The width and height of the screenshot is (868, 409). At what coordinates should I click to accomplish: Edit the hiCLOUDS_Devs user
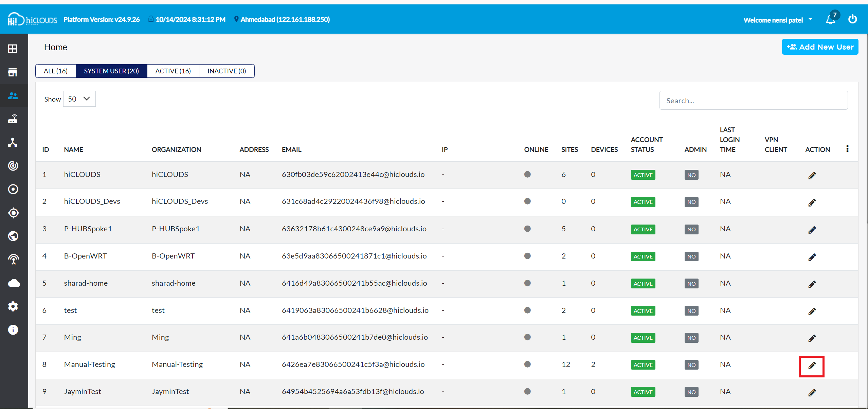[812, 202]
